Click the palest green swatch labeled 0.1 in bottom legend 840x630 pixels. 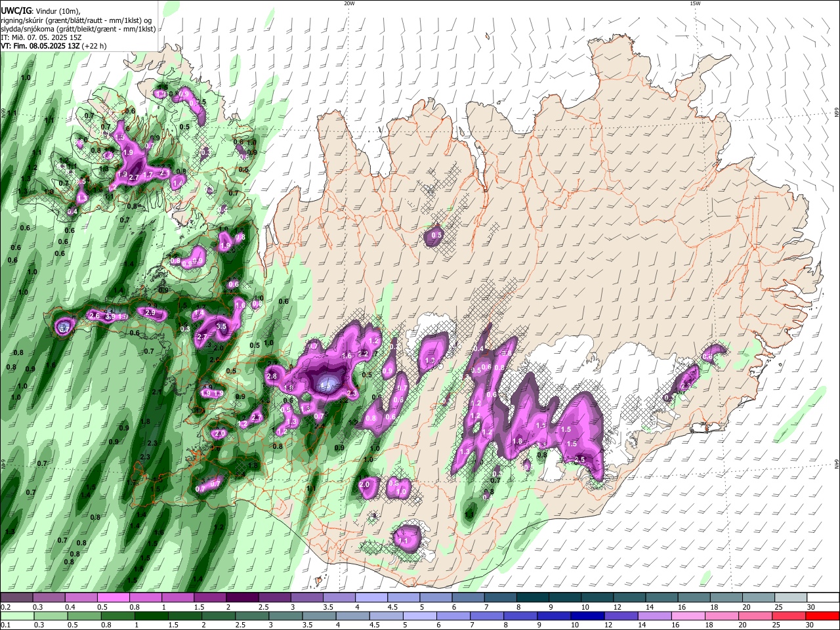[x=16, y=616]
